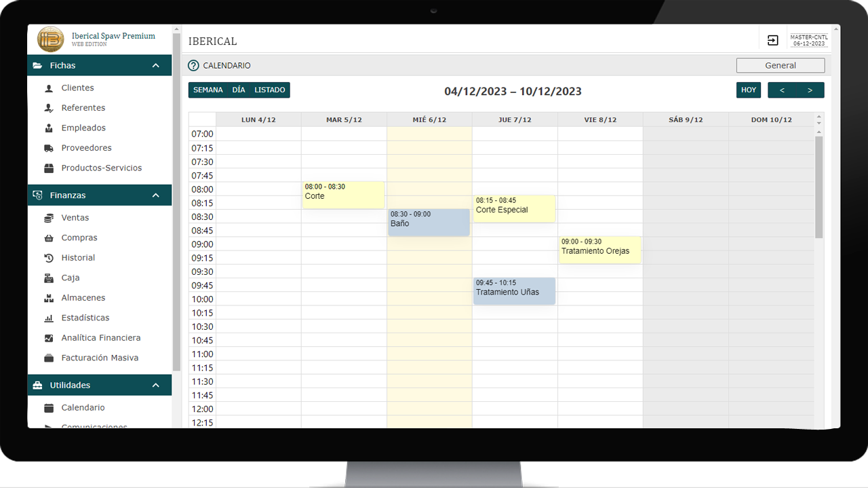Open the calendar help question mark icon
The width and height of the screenshot is (868, 488).
[194, 66]
